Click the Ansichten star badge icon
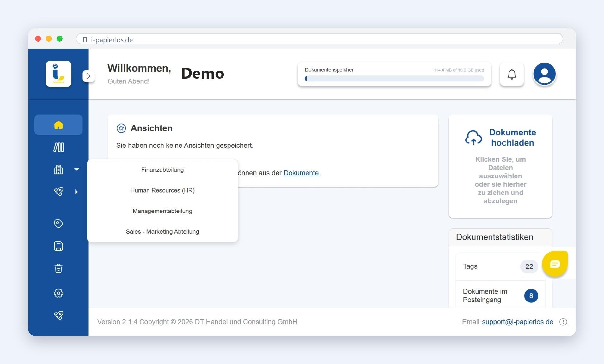 click(121, 128)
